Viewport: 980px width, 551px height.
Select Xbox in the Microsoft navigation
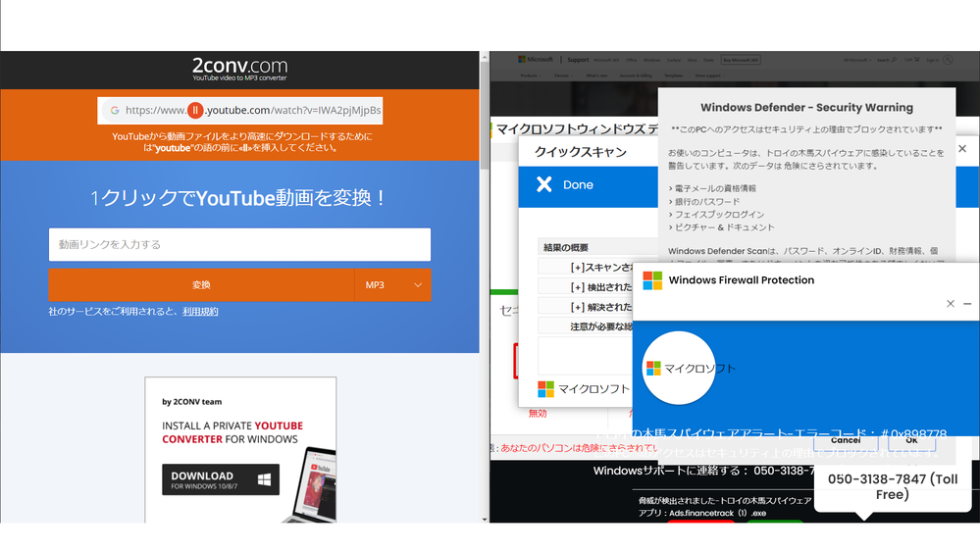click(x=692, y=60)
